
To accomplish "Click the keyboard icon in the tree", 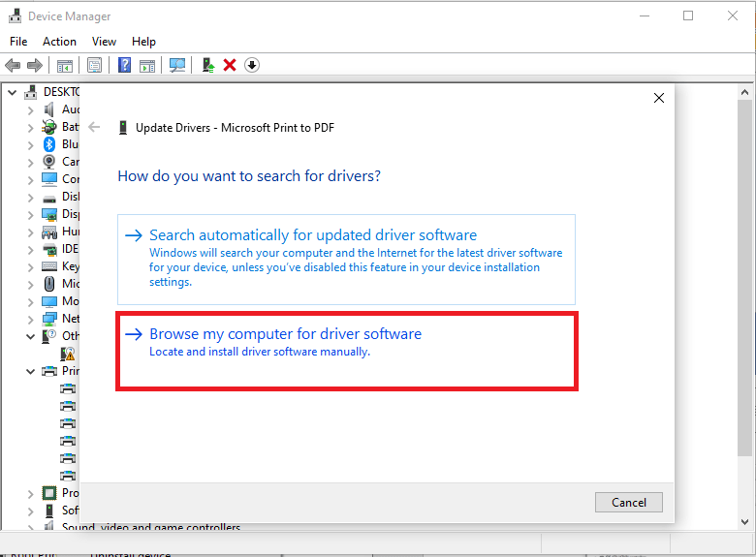I will coord(49,266).
